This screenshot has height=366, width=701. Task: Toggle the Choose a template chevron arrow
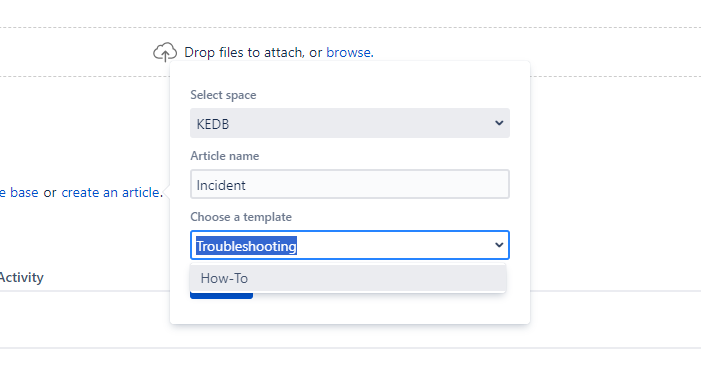point(499,245)
